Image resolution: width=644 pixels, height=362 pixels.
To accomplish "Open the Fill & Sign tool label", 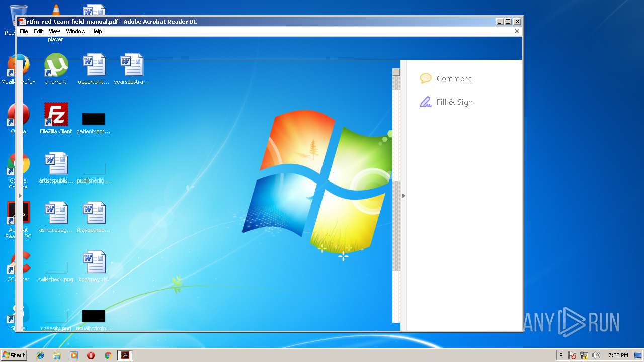I will point(454,102).
